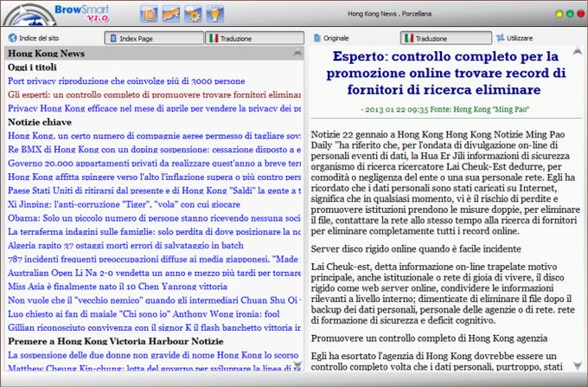Open Australian Open Li Na link
Image resolution: width=588 pixels, height=387 pixels.
[154, 273]
